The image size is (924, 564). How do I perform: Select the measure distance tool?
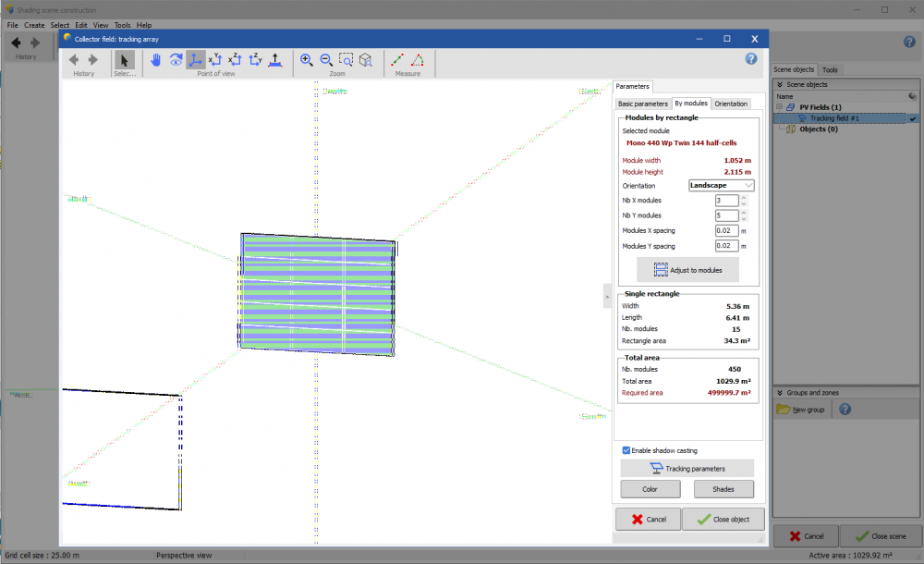pyautogui.click(x=397, y=60)
